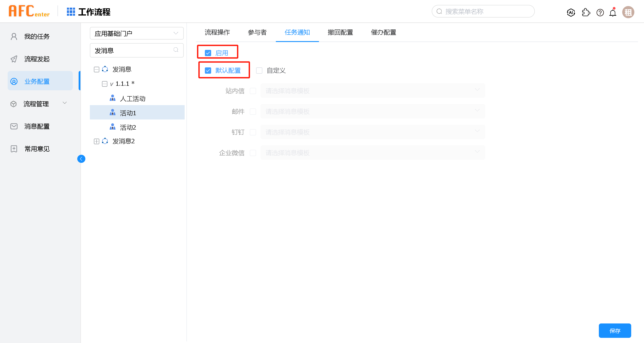
Task: Open the plugin puzzle icon
Action: coord(586,12)
